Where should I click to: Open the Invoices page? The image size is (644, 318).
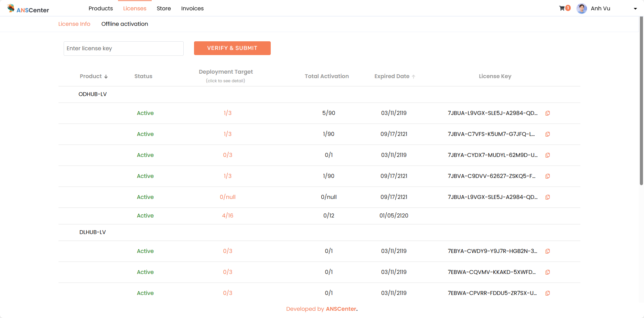192,8
